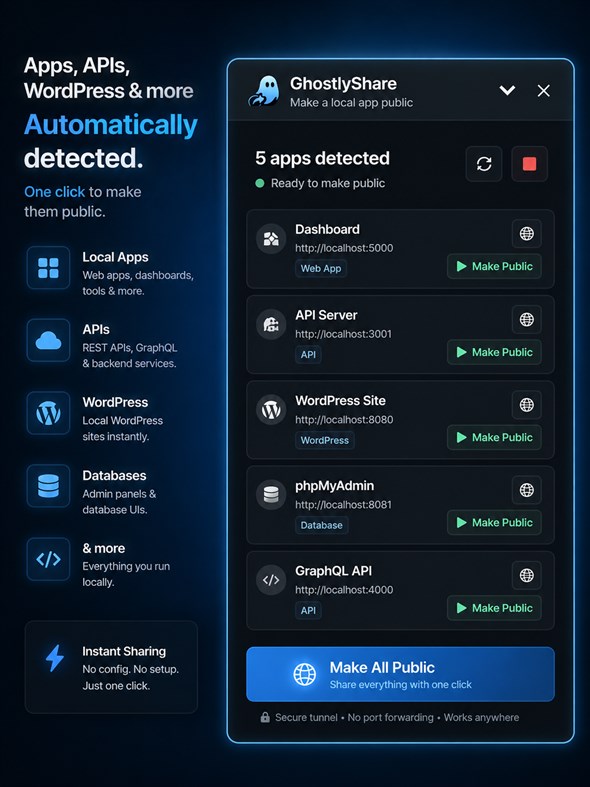Screen dimensions: 590x787
Task: Click the 'Automatically' blue headline word
Action: click(x=111, y=125)
